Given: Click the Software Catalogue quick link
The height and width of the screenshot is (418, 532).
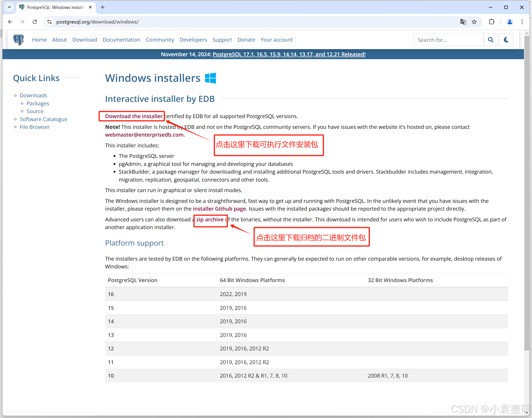Looking at the screenshot, I should (44, 119).
